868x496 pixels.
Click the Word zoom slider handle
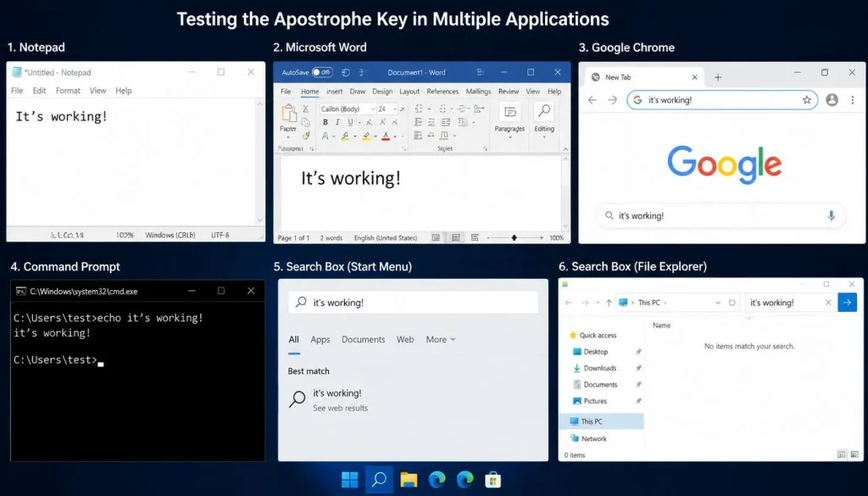click(x=515, y=238)
